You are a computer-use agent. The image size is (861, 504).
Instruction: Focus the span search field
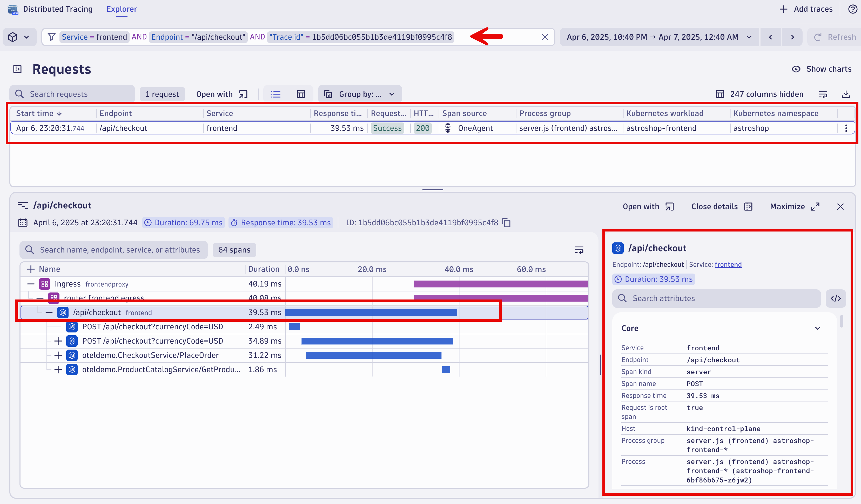[114, 250]
